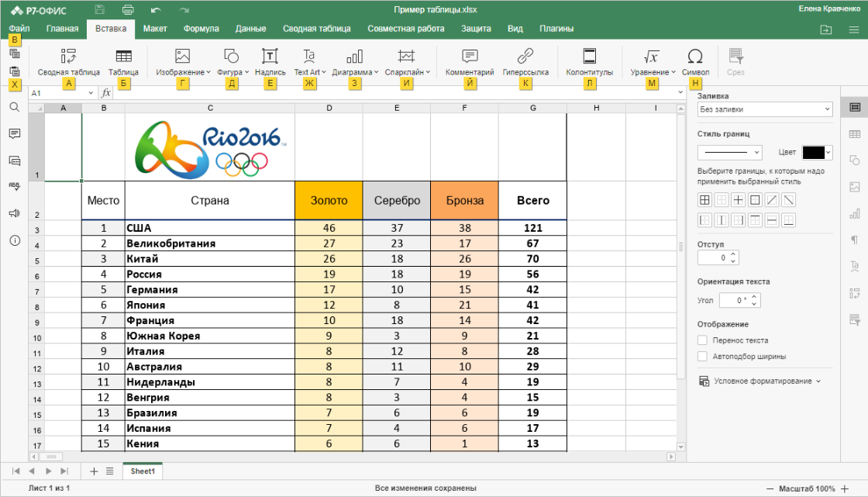Select the Sheet1 sheet tab

143,471
